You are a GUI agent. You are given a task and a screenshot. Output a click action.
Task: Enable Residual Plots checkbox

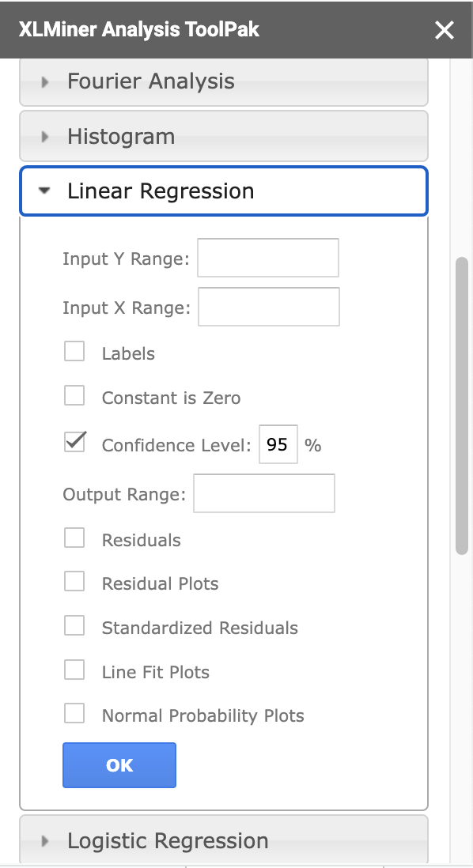pyautogui.click(x=74, y=581)
